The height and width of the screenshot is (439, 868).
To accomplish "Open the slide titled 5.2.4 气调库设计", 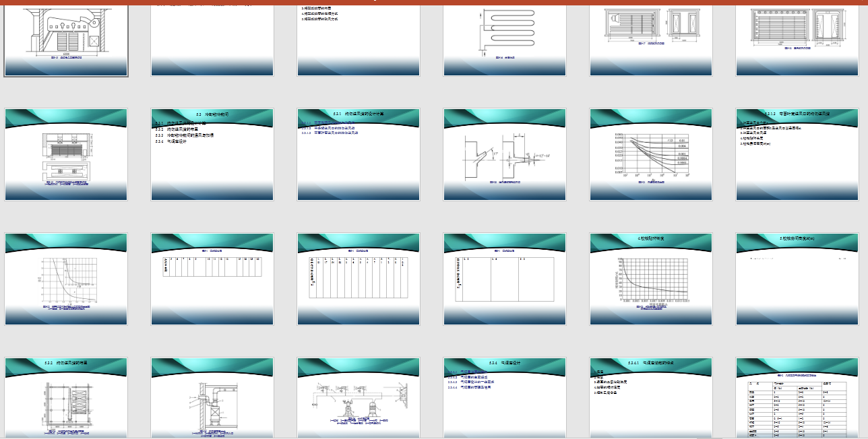I will point(505,399).
